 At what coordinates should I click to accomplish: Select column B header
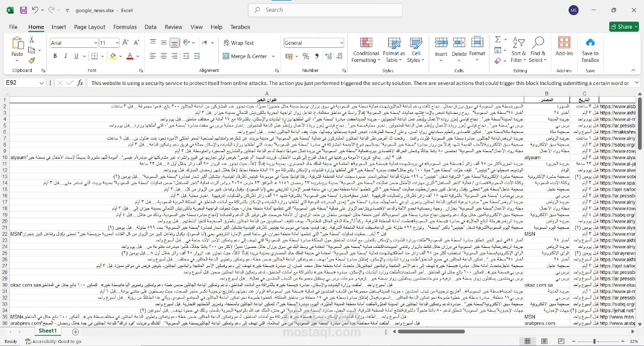click(x=547, y=93)
